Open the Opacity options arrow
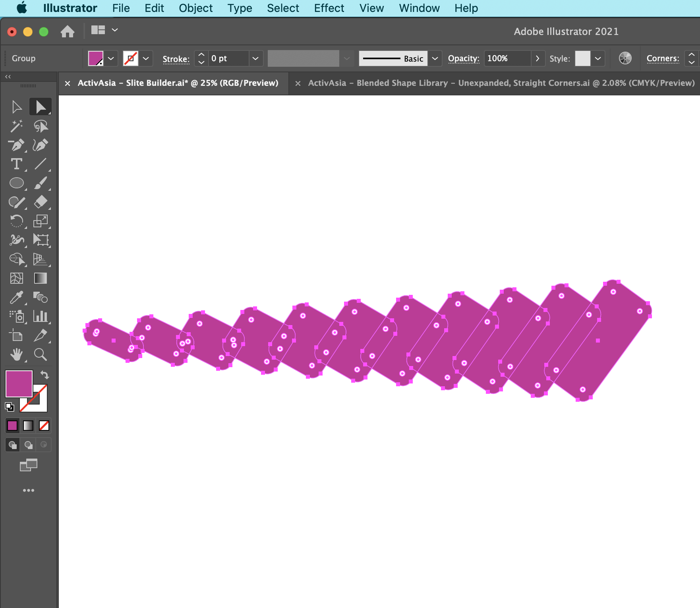Screen dimensions: 700x608 [x=538, y=58]
